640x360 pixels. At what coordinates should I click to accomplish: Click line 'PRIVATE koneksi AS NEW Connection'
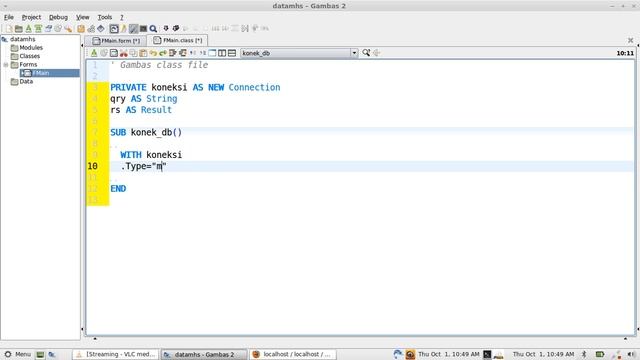195,87
